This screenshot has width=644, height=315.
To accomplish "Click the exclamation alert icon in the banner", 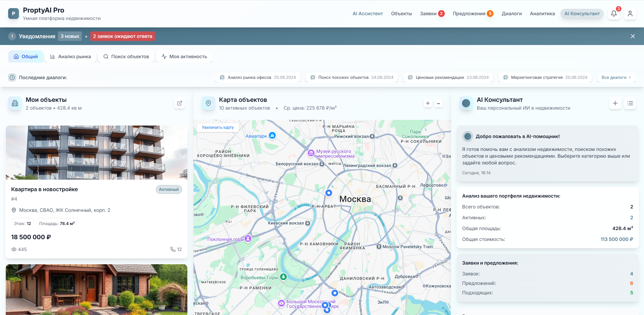I will click(x=12, y=36).
